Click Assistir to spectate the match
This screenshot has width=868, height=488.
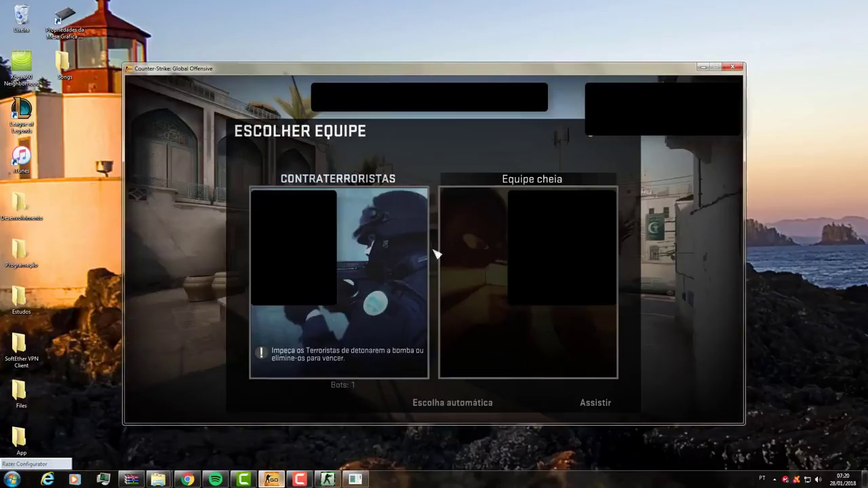(x=595, y=403)
